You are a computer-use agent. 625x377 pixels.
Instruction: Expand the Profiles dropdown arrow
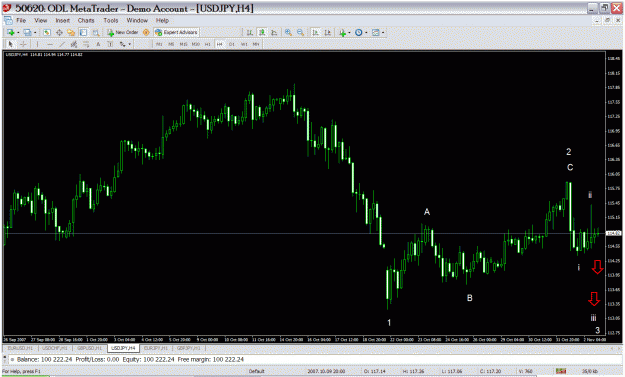(35, 32)
